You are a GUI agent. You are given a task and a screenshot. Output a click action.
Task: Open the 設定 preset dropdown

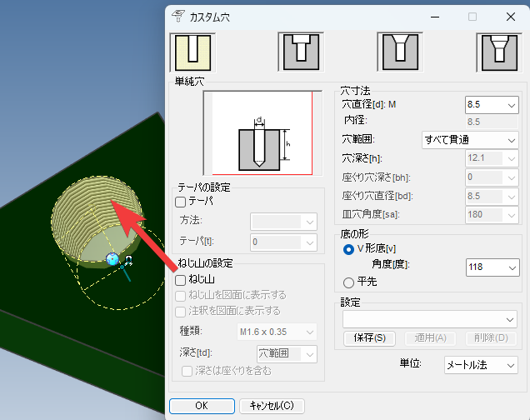(x=430, y=319)
